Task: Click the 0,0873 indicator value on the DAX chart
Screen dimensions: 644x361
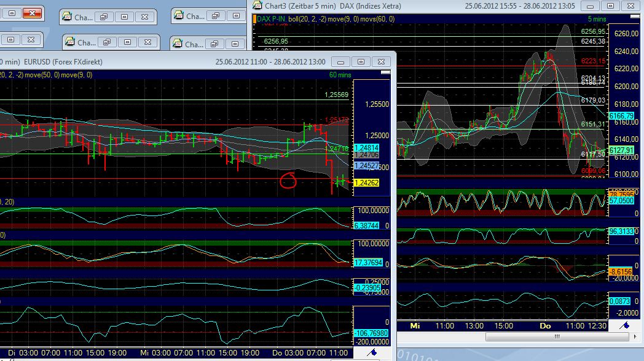Action: pos(620,301)
